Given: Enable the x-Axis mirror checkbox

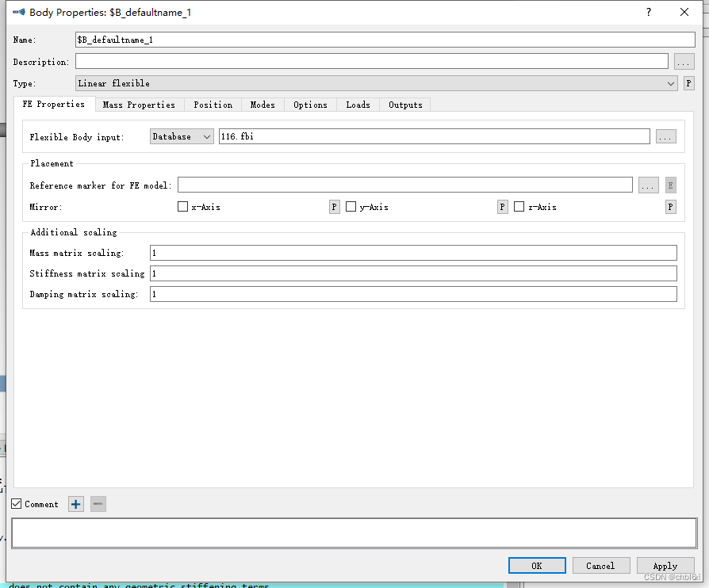Looking at the screenshot, I should [x=182, y=206].
